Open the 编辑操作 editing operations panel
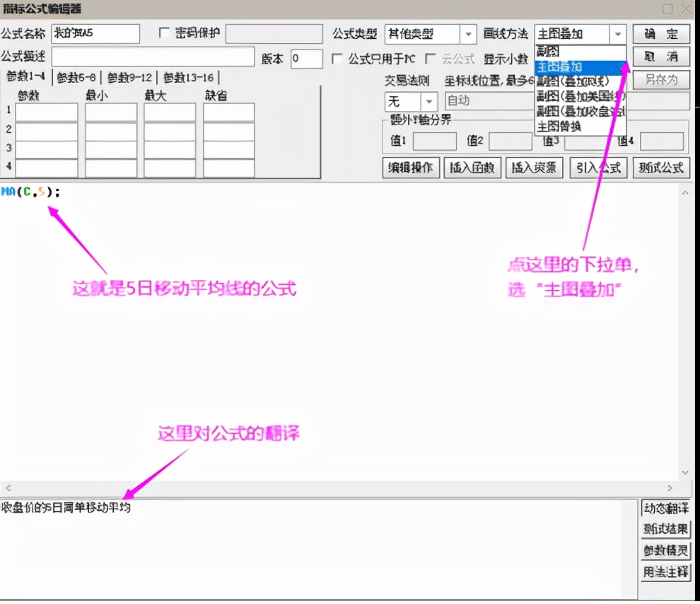The width and height of the screenshot is (700, 604). 411,168
